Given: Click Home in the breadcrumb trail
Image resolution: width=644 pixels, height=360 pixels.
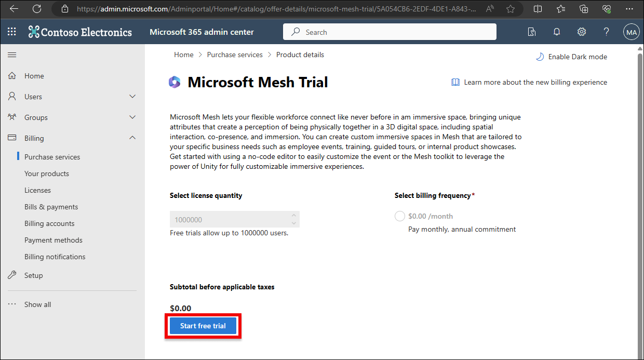Looking at the screenshot, I should (184, 54).
